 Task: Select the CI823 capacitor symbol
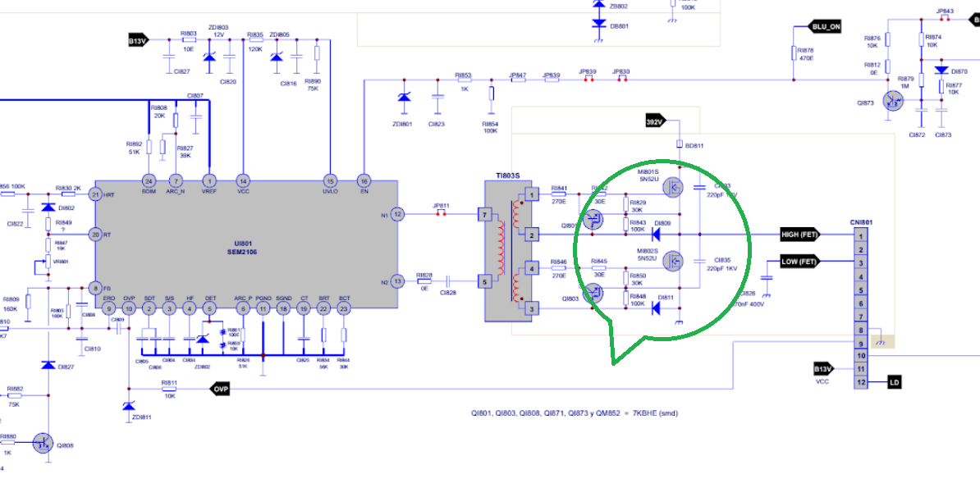point(437,97)
